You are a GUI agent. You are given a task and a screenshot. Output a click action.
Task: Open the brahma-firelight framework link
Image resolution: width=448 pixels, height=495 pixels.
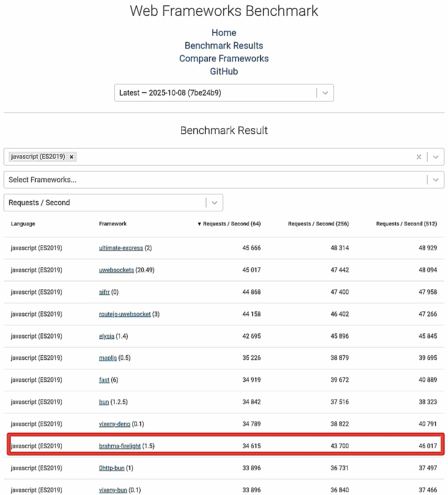pos(120,446)
